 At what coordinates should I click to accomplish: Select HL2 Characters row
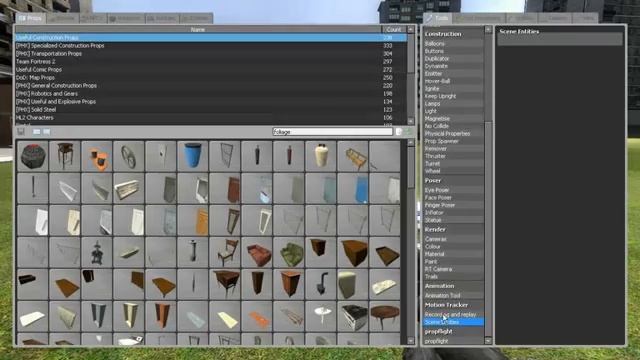point(211,118)
